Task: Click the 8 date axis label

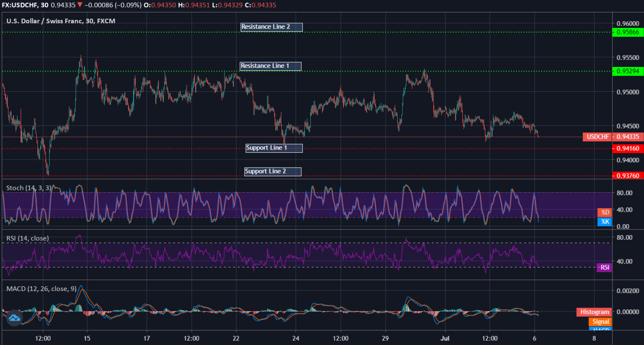Action: pyautogui.click(x=594, y=338)
